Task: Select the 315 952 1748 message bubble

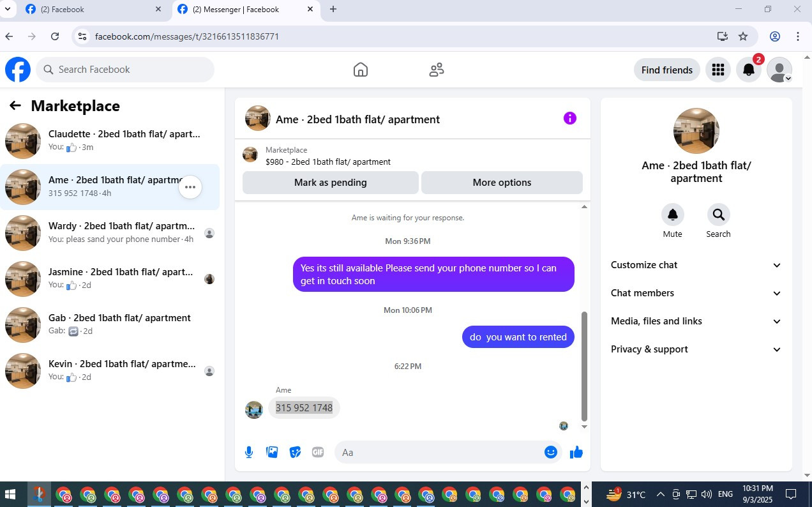Action: pyautogui.click(x=304, y=408)
